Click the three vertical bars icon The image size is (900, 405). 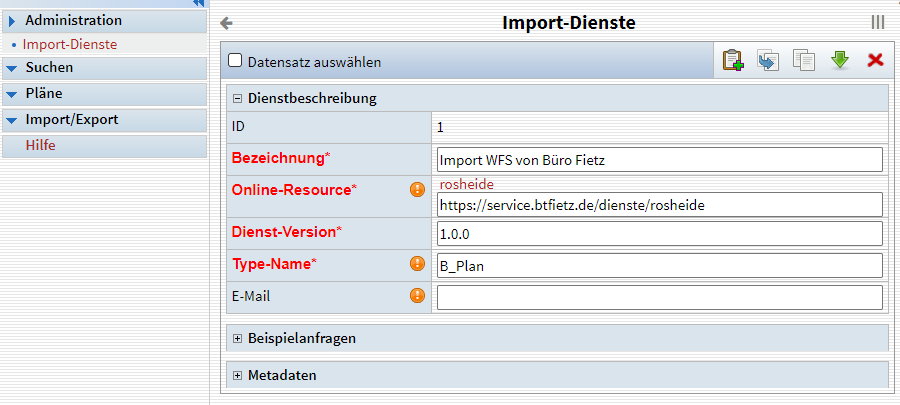tap(877, 23)
